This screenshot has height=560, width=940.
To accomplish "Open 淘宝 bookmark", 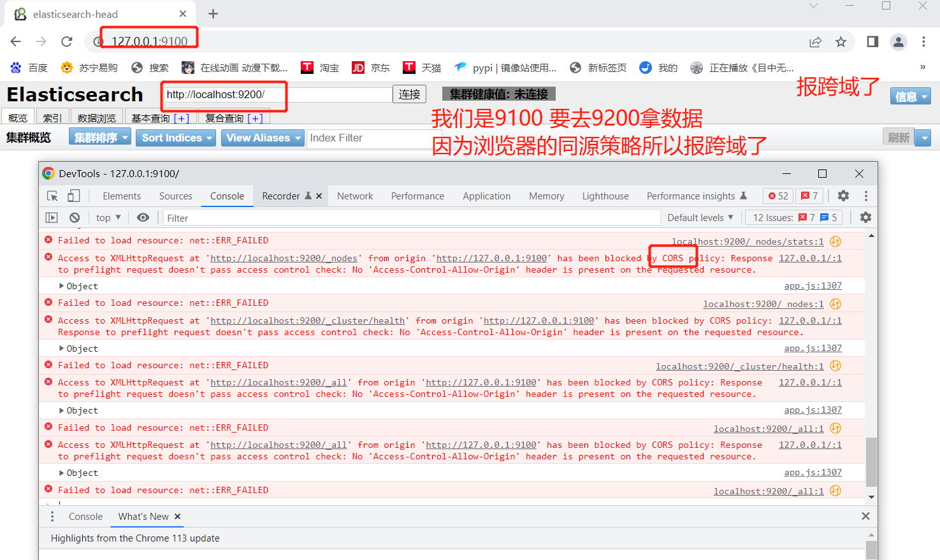I will tap(320, 68).
